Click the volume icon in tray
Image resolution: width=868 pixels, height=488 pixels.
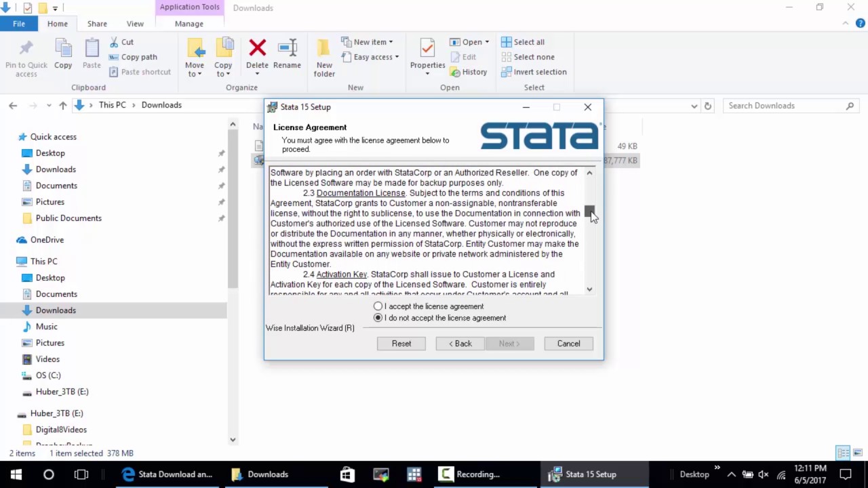click(x=764, y=474)
